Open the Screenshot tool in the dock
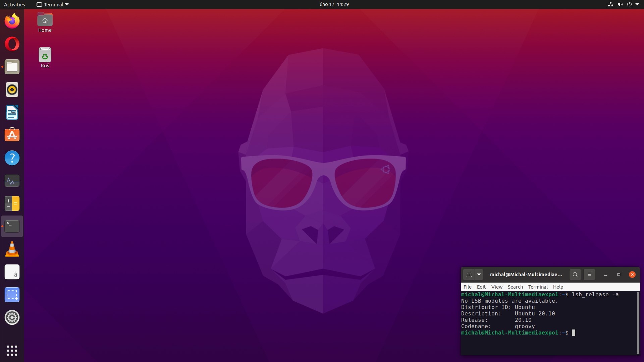 click(x=12, y=295)
